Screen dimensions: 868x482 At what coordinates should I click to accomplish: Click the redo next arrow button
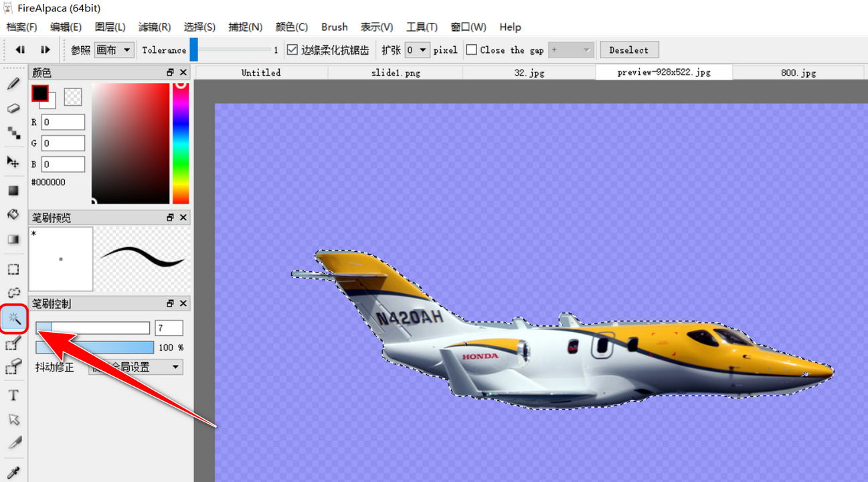pos(45,50)
